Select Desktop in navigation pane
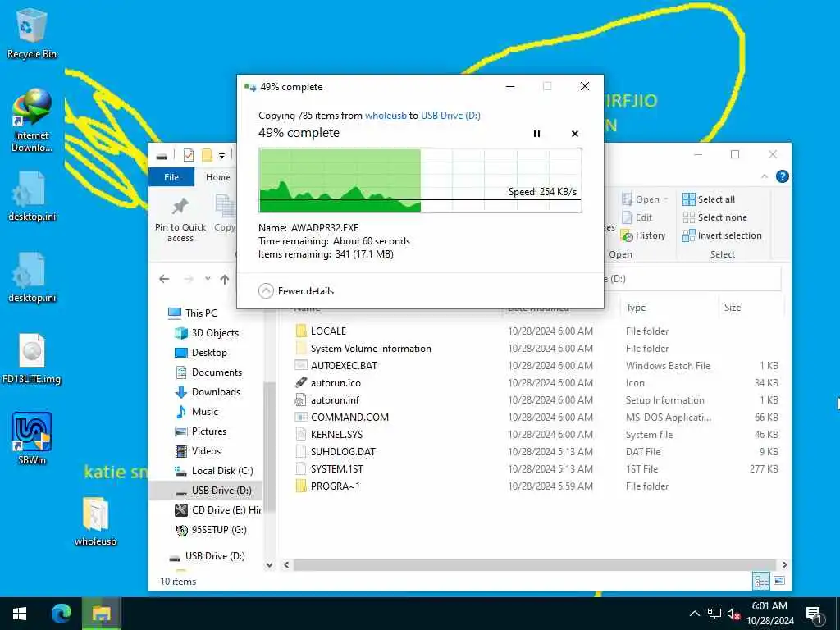 click(x=201, y=353)
